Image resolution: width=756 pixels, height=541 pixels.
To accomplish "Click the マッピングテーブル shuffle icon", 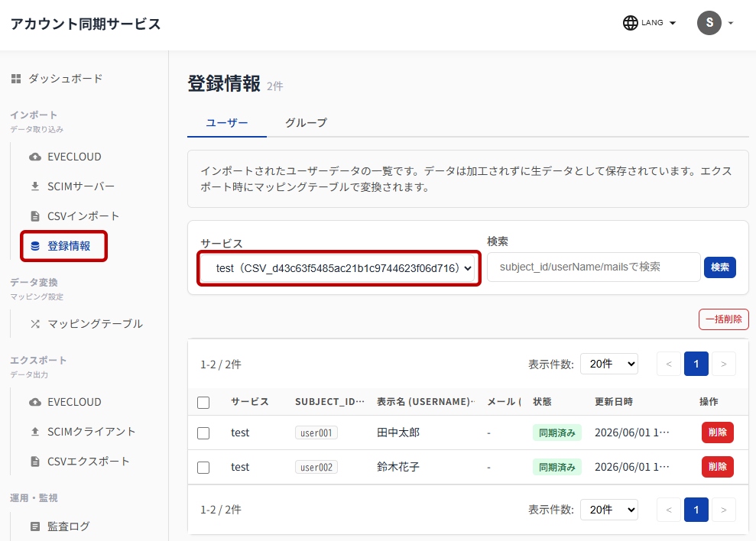I will coord(35,323).
